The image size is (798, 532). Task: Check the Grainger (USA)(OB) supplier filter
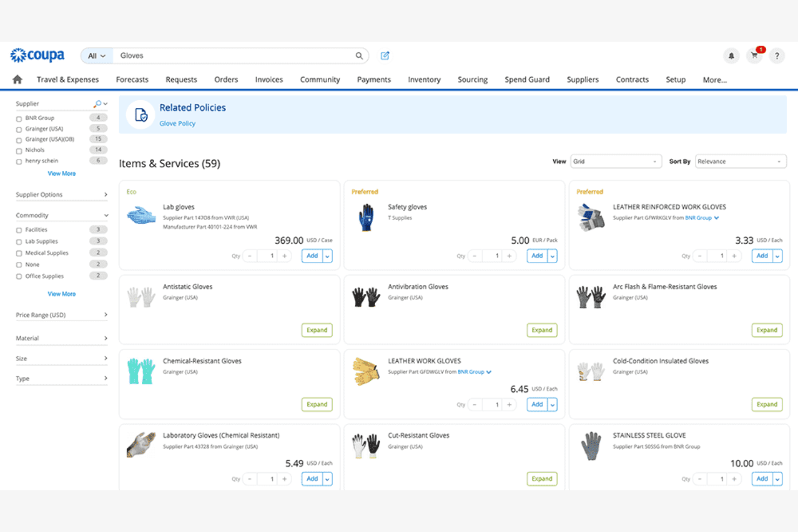(19, 140)
